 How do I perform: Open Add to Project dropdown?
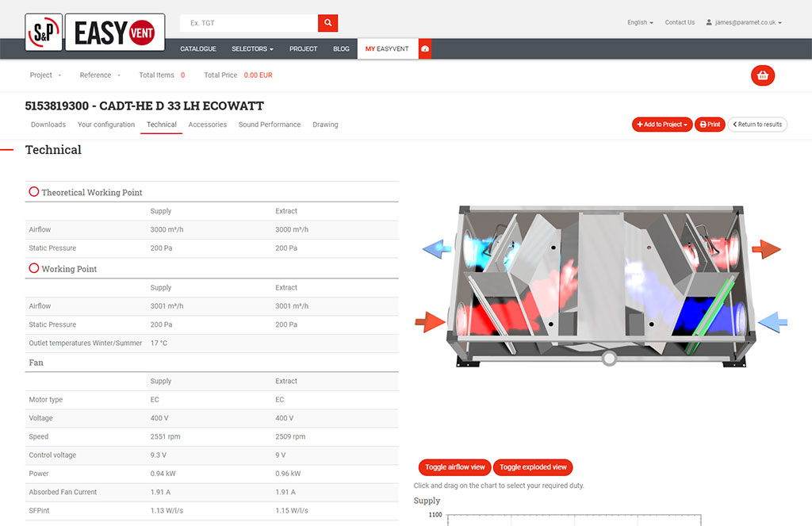[x=662, y=125]
